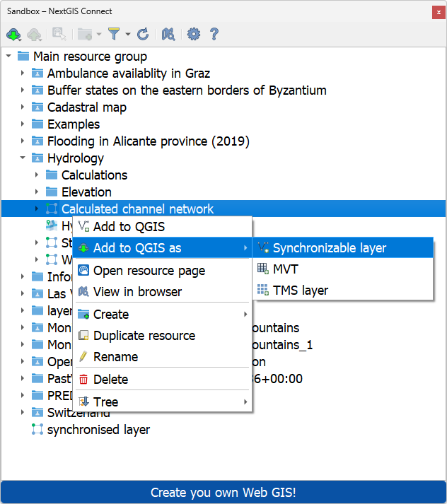The width and height of the screenshot is (447, 504).
Task: Expand Flooding in Alicante province group
Action: 22,141
